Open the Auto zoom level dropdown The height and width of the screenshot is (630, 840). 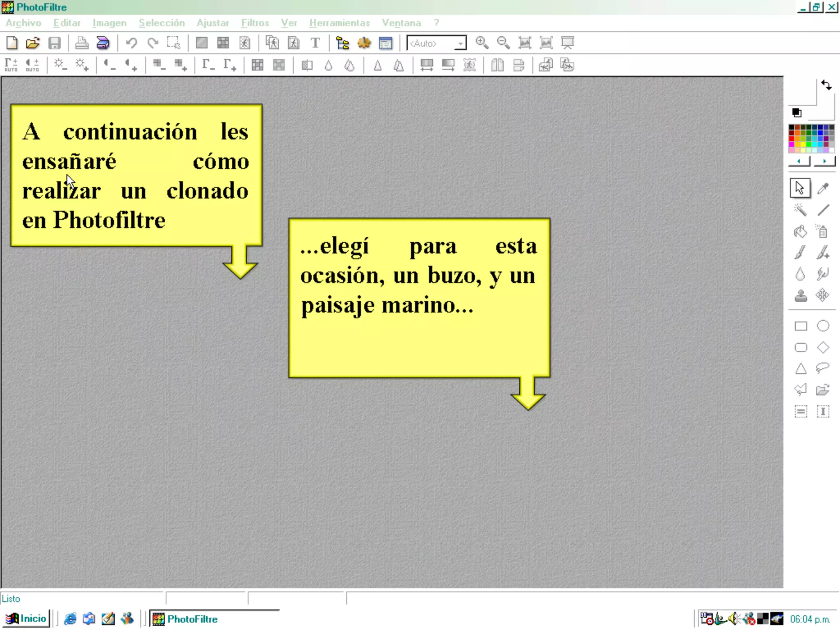[x=461, y=43]
